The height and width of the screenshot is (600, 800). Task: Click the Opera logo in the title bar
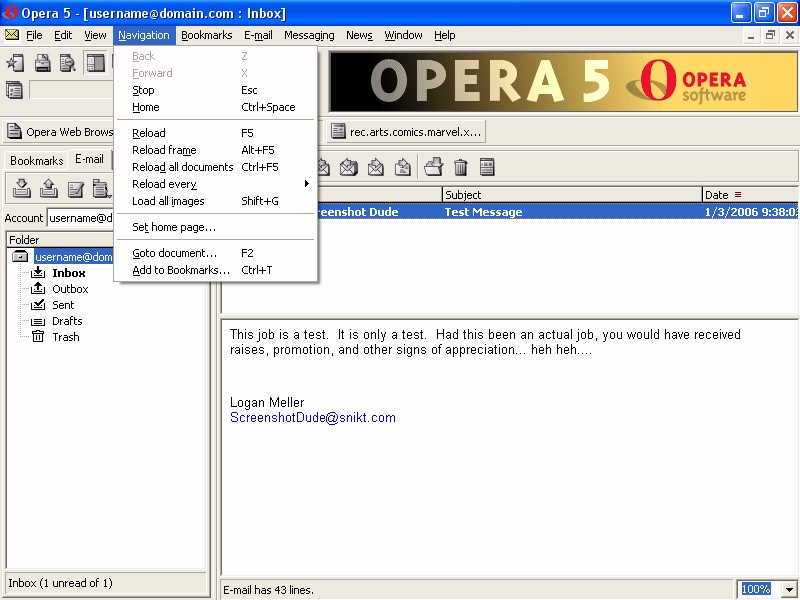(10, 12)
